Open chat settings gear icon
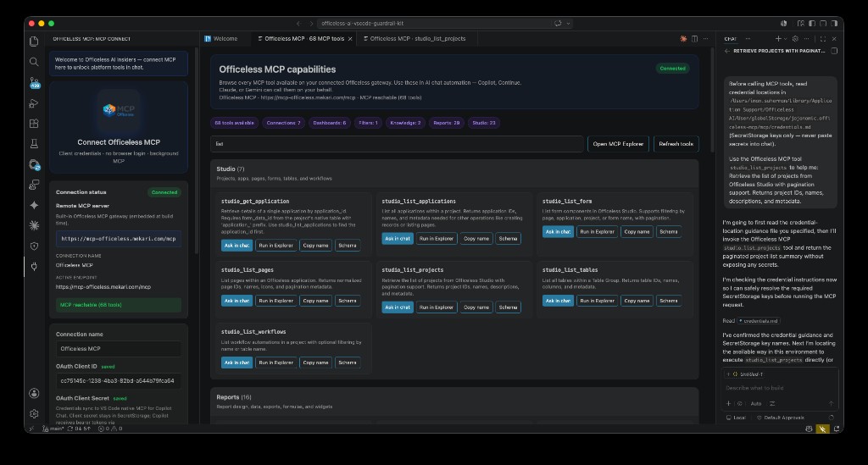This screenshot has width=868, height=465. point(795,39)
